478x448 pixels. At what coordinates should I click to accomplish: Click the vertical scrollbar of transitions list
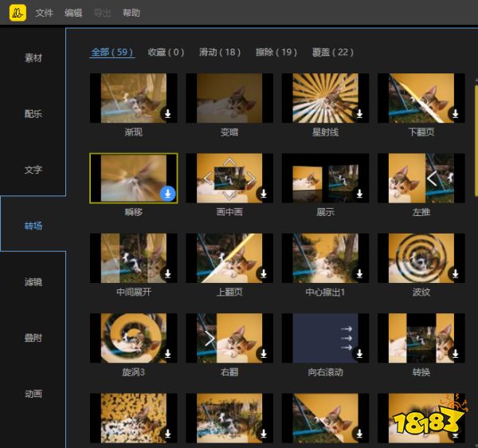(475, 120)
